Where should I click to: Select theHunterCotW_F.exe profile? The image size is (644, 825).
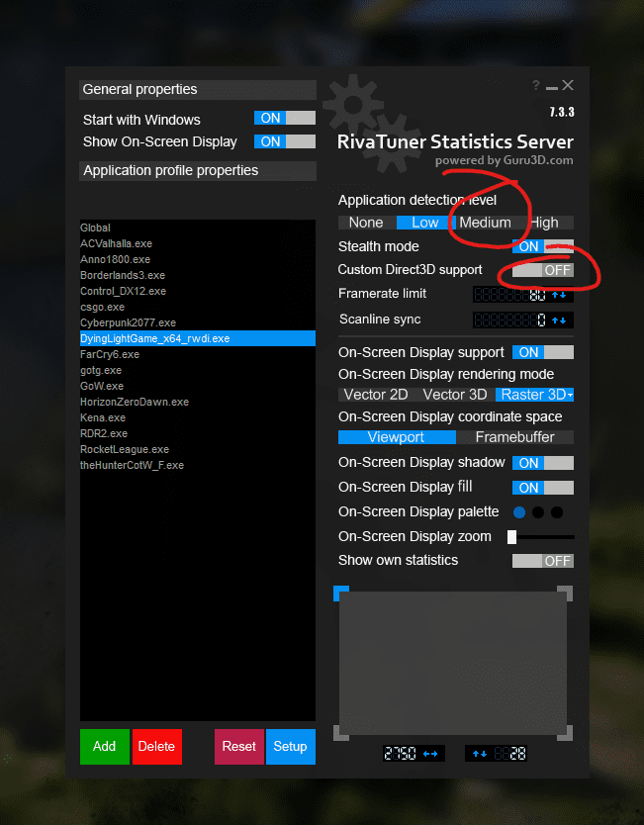click(198, 465)
